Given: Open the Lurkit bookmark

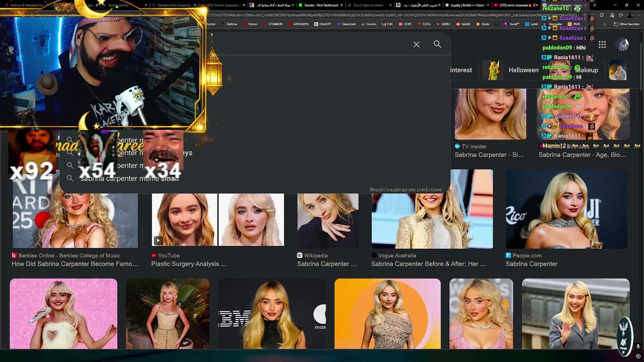Looking at the screenshot, I should 531,24.
